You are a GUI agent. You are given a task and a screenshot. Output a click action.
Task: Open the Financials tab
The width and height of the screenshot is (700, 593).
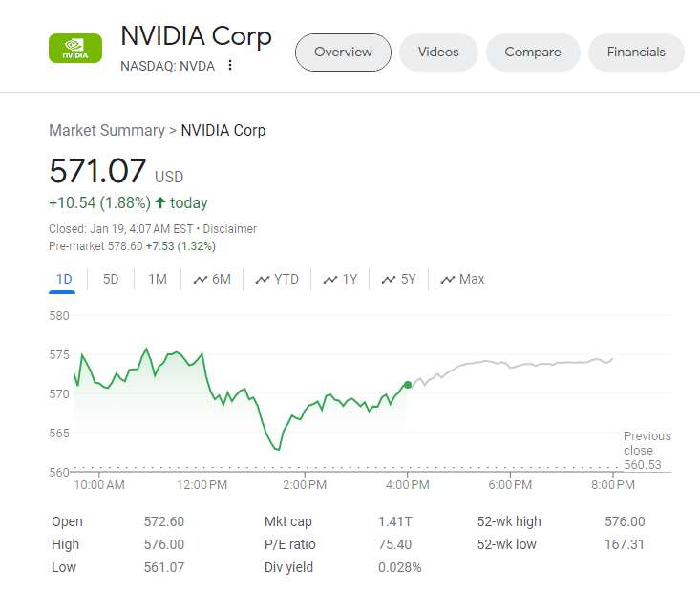point(636,53)
